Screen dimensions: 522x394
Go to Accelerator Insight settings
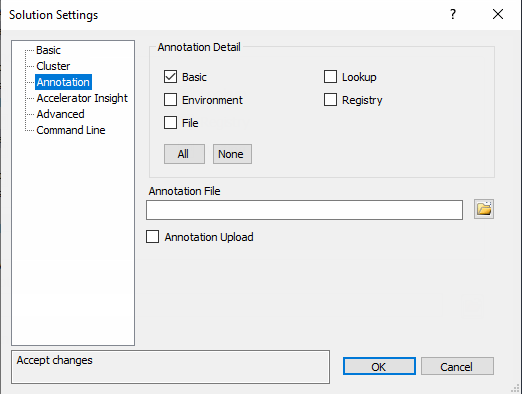[x=82, y=98]
